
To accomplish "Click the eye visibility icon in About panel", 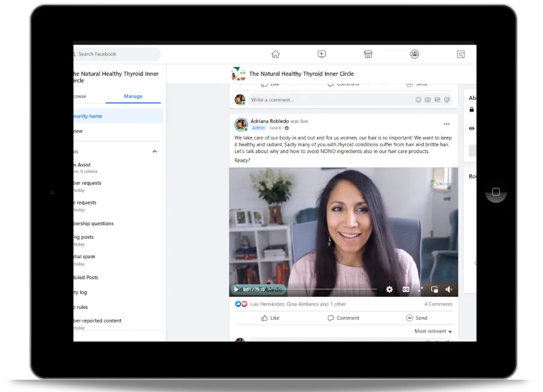I will 471,128.
